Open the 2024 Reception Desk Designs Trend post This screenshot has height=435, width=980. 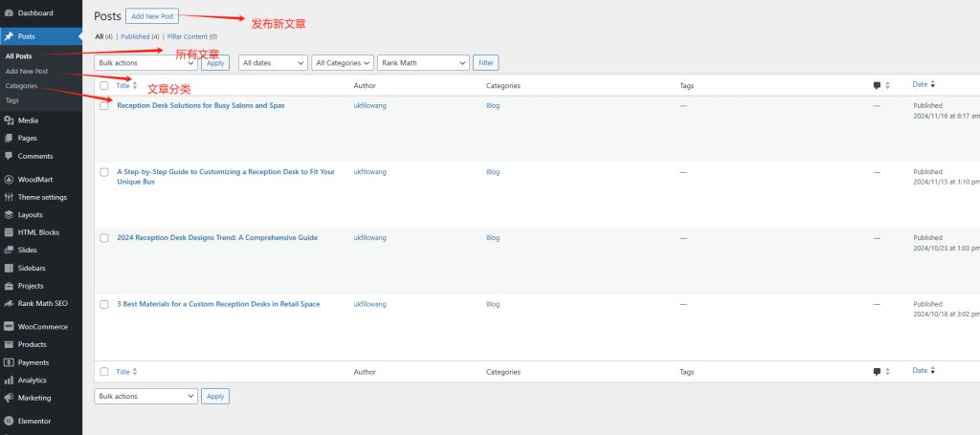pos(217,238)
